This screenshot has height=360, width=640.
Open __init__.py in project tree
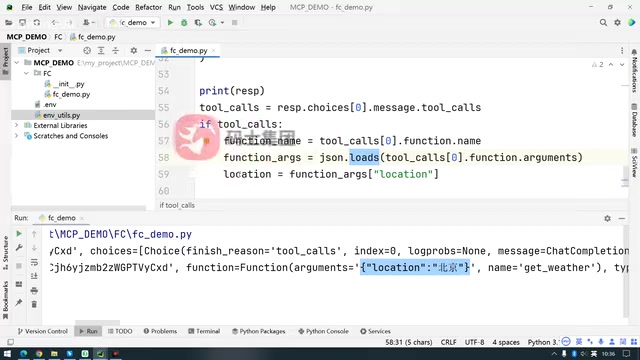[x=68, y=84]
